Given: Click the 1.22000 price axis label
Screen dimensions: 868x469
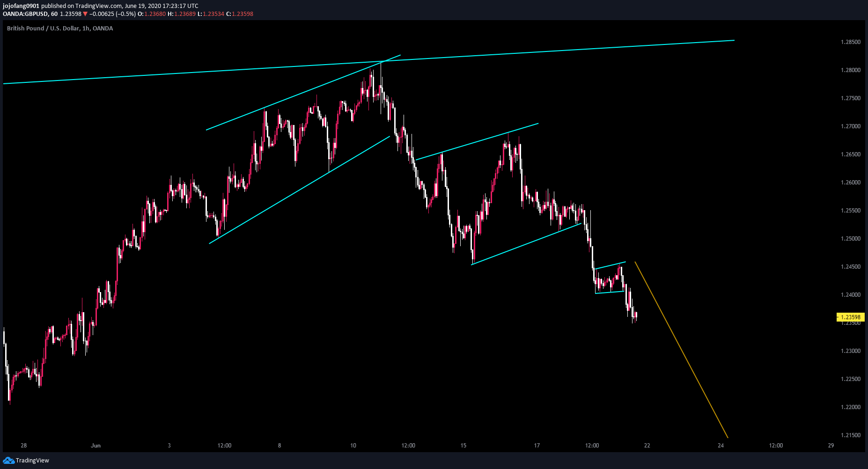Looking at the screenshot, I should click(x=851, y=407).
